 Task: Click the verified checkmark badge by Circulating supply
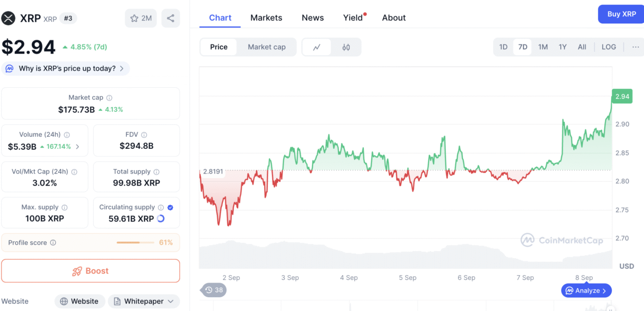click(x=170, y=208)
